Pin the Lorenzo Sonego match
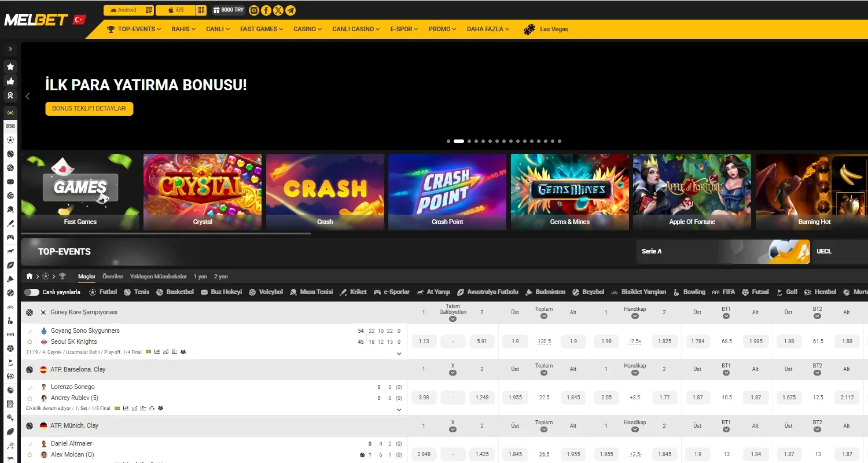Image resolution: width=868 pixels, height=463 pixels. (30, 387)
